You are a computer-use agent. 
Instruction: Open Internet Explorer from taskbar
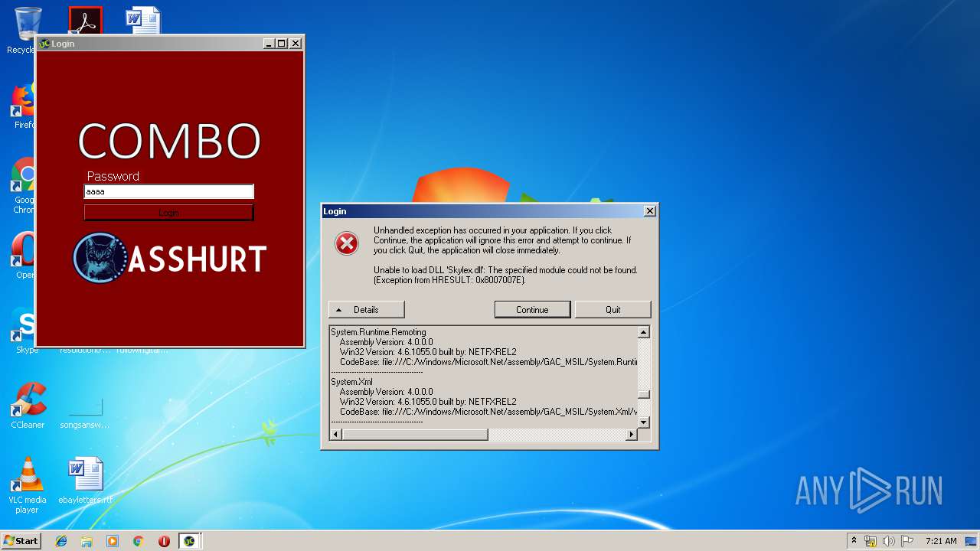pos(61,541)
